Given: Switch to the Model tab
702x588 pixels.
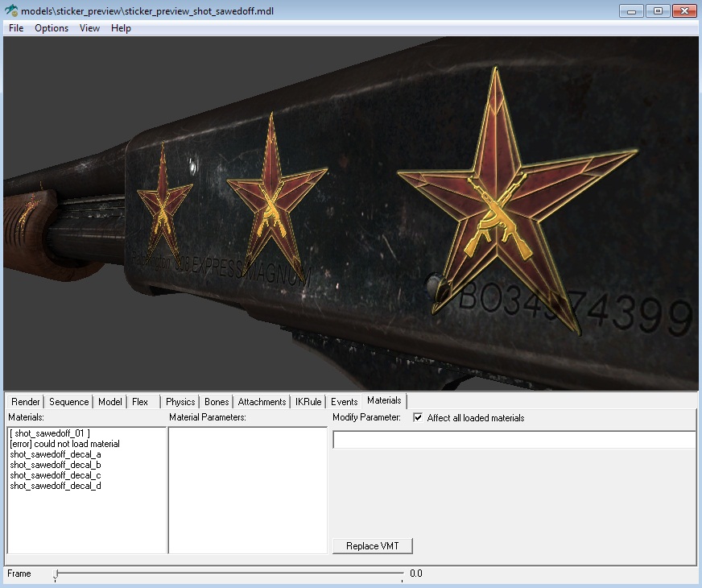Looking at the screenshot, I should pos(110,402).
